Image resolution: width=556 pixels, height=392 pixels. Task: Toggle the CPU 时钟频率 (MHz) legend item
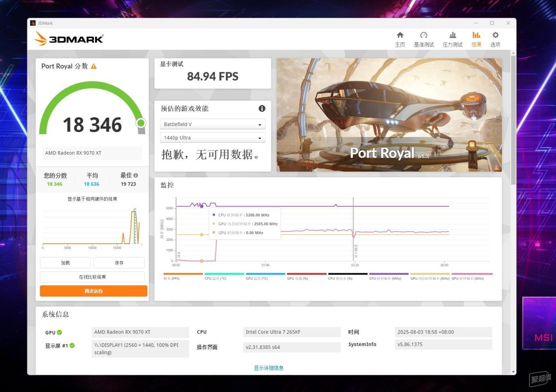[389, 276]
